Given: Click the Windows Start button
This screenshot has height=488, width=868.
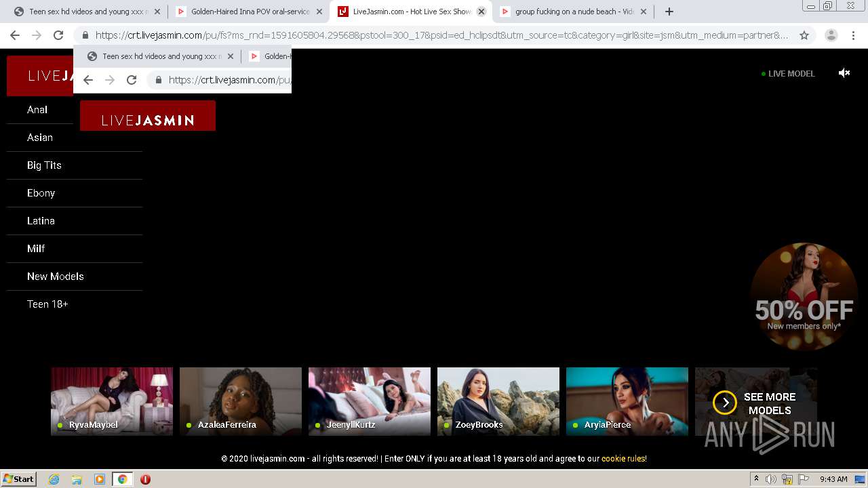Looking at the screenshot, I should tap(19, 479).
